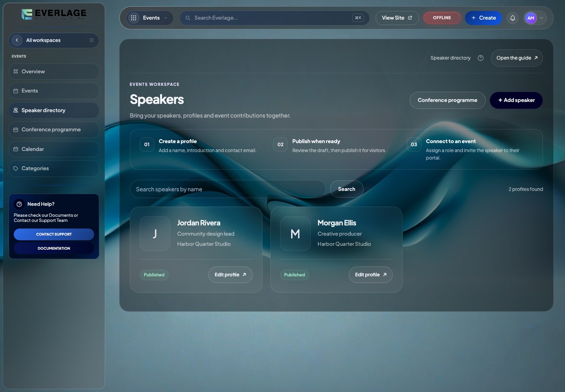Click the M avatar for Morgan Ellis

pos(295,234)
